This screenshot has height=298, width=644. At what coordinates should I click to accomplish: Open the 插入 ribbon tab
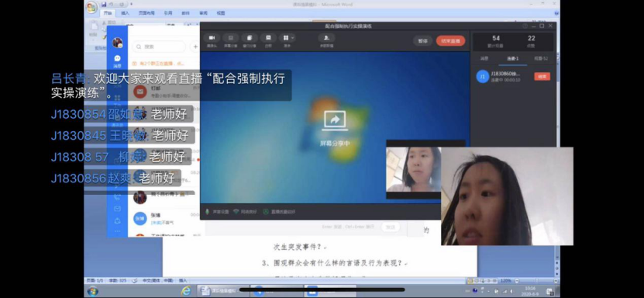pos(125,13)
